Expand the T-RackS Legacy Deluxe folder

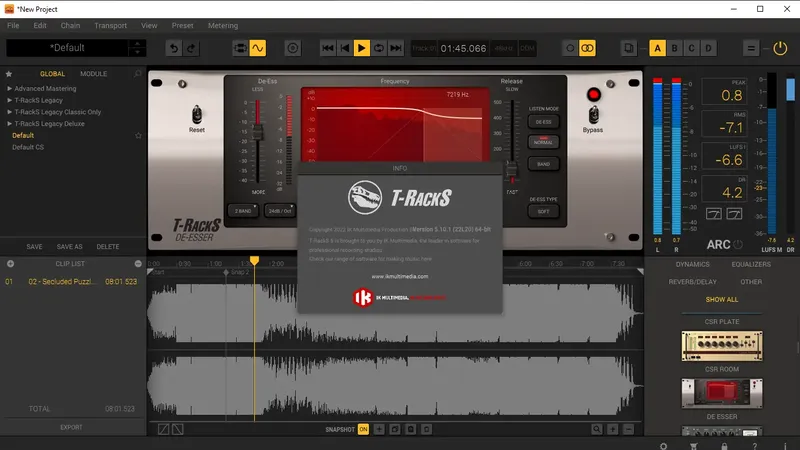(9, 123)
